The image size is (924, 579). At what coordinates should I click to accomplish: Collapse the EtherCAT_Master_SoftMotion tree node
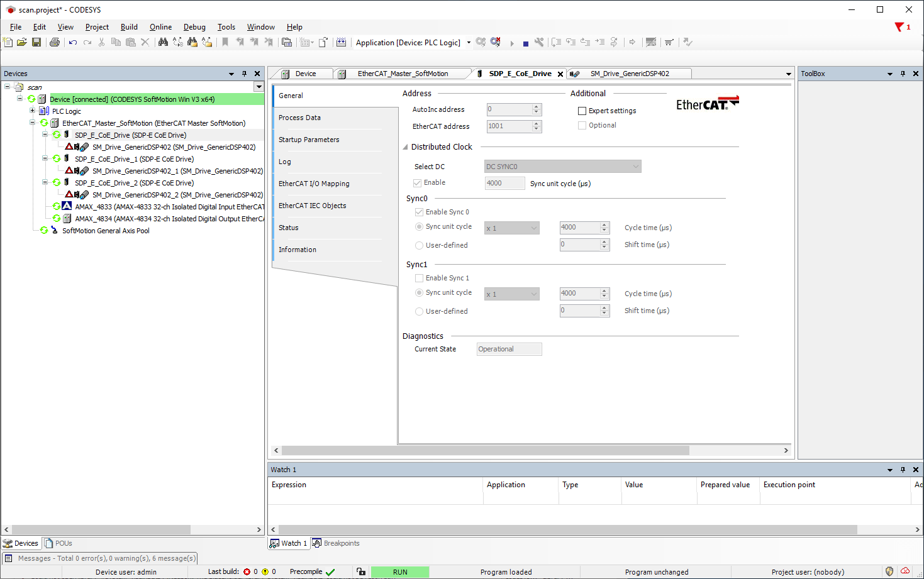pos(32,123)
